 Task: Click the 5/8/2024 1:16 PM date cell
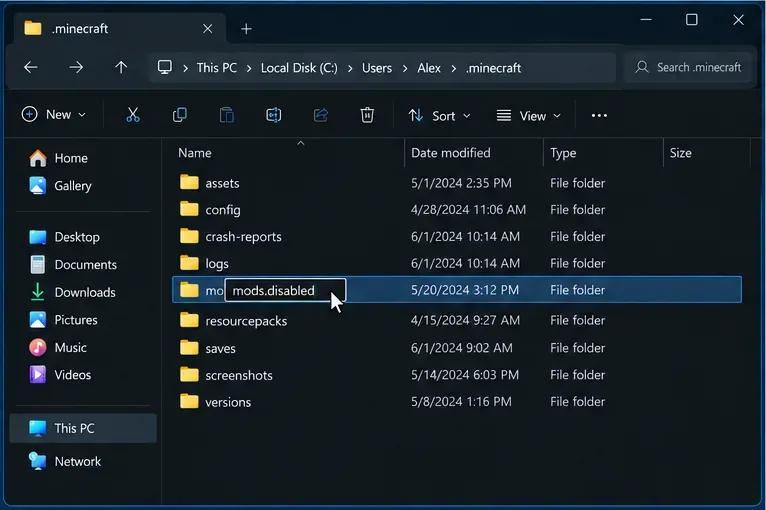(x=461, y=402)
